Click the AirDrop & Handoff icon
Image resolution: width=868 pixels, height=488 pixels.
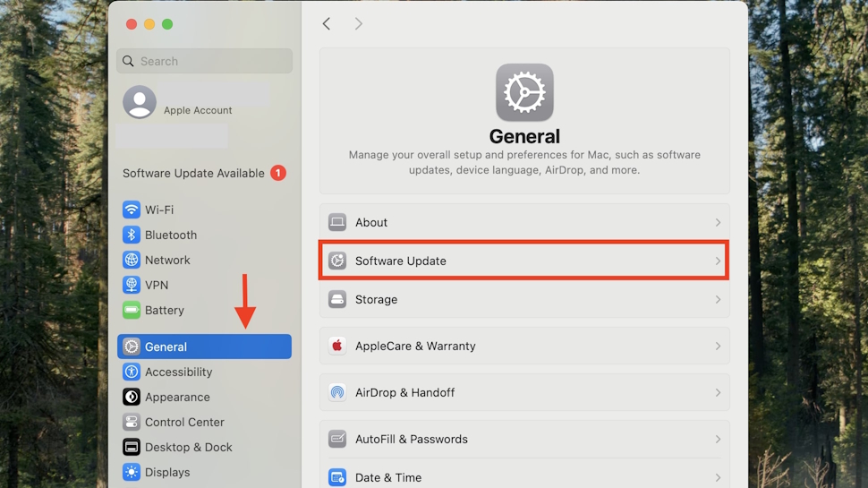337,392
